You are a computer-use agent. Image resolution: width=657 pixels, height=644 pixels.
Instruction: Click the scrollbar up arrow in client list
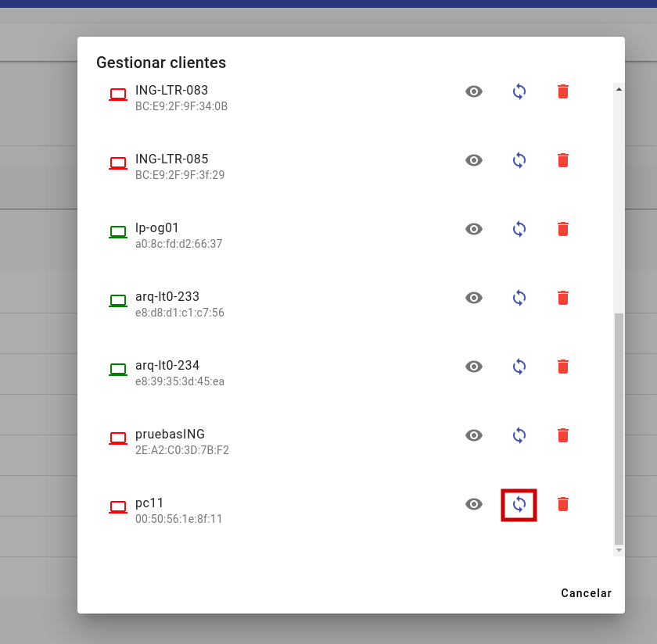pyautogui.click(x=619, y=89)
